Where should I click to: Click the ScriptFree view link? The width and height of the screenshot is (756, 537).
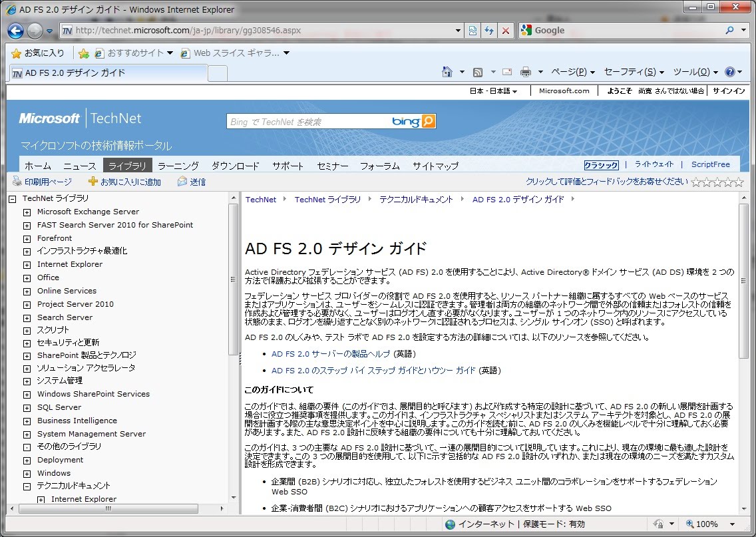710,164
